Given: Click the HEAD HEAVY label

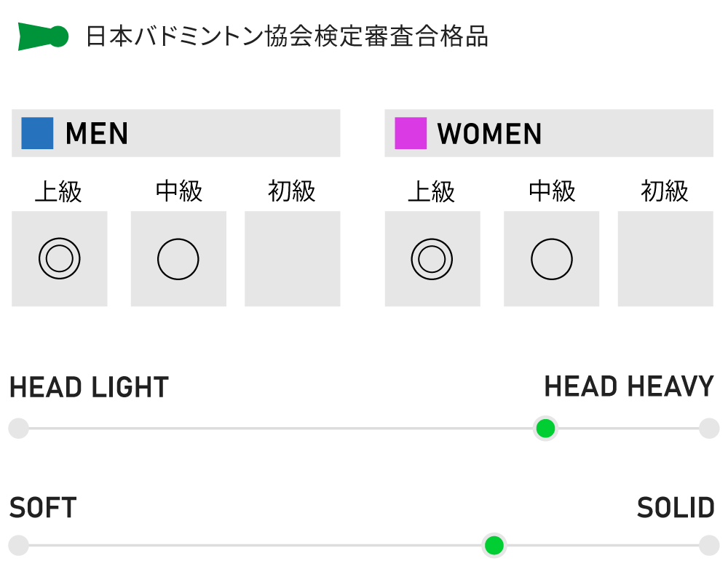Looking at the screenshot, I should [629, 386].
